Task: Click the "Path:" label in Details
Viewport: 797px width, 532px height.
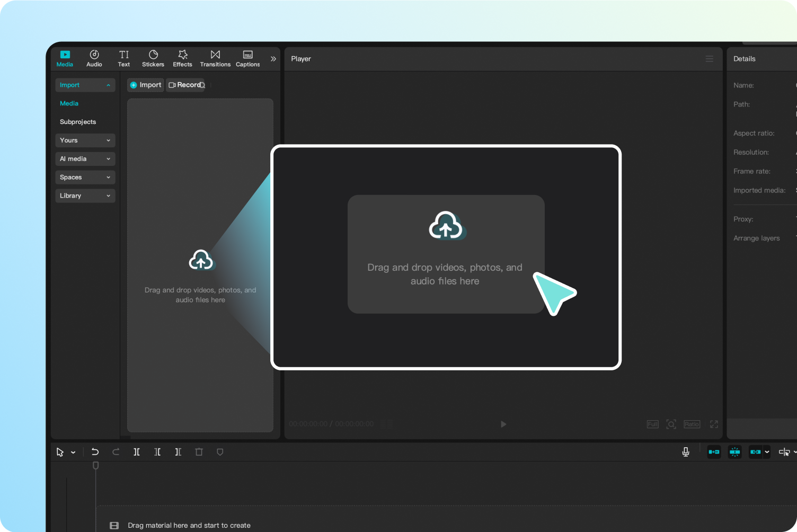Action: click(x=742, y=104)
